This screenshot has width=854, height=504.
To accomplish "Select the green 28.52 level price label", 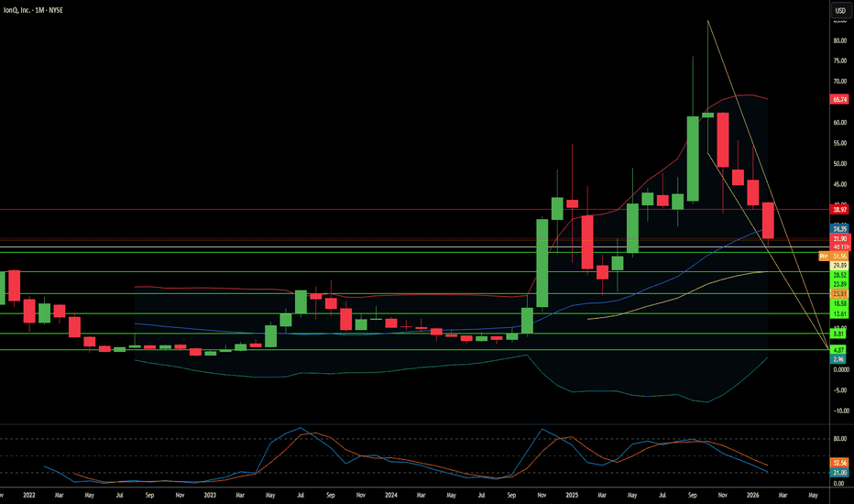I will coord(839,275).
